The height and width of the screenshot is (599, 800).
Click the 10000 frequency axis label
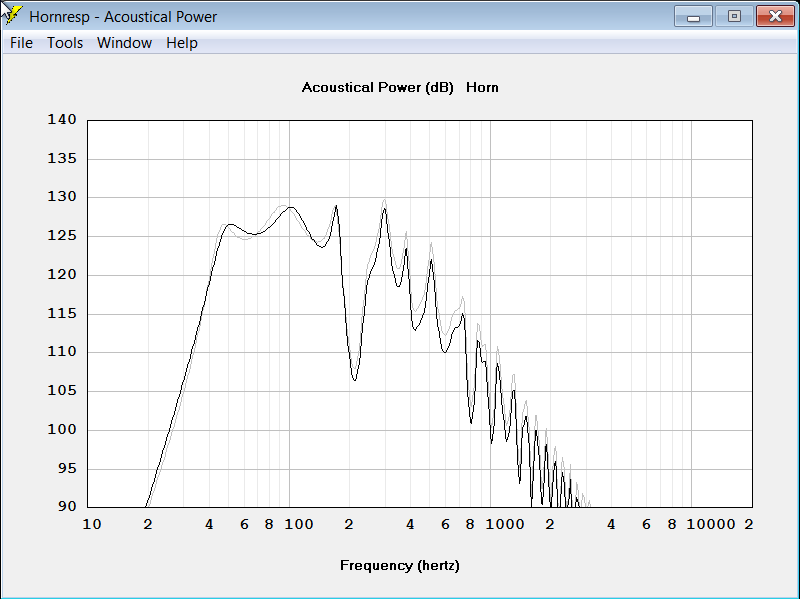[711, 525]
